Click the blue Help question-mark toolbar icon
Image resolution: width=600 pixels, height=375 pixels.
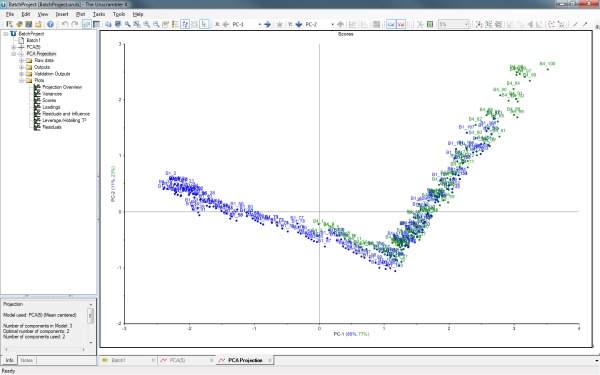pos(50,24)
